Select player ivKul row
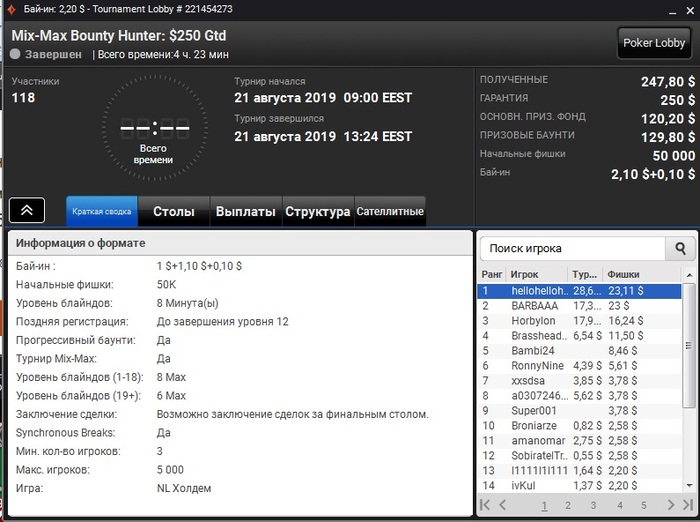The width and height of the screenshot is (700, 522). click(579, 485)
